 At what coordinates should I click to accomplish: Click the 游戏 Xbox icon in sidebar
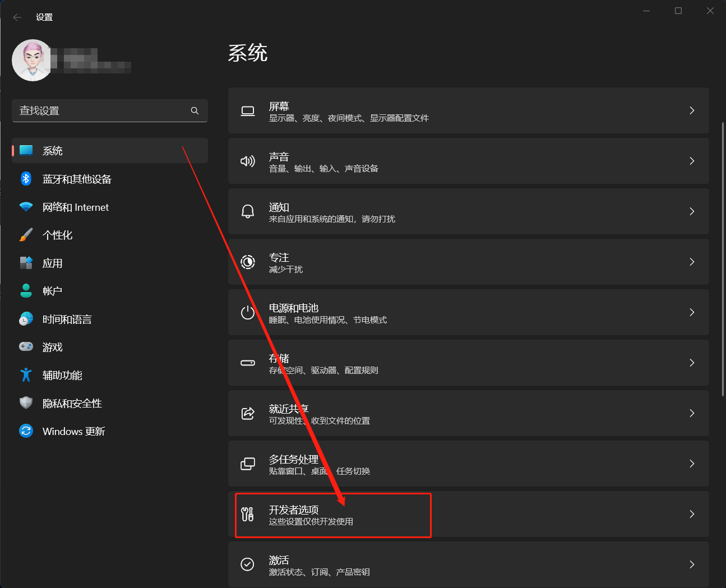26,347
